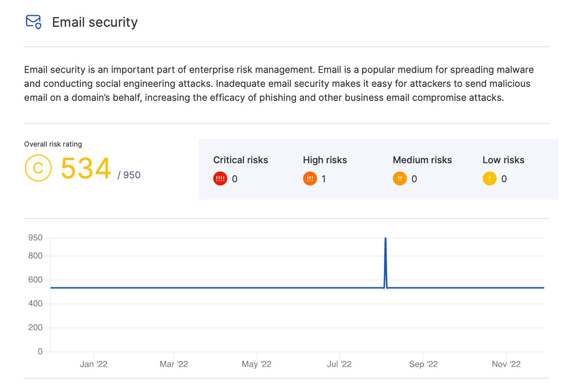Click the yellow Low risks warning icon
The image size is (585, 392).
[489, 179]
